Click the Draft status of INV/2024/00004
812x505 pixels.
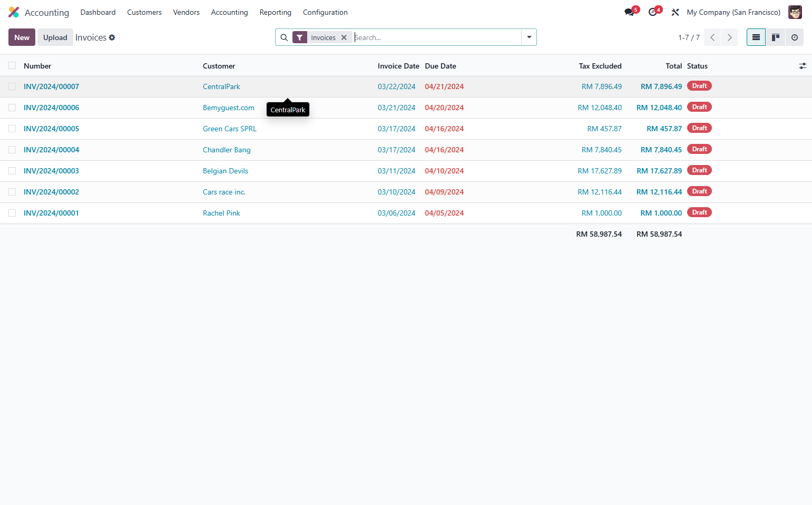[699, 149]
